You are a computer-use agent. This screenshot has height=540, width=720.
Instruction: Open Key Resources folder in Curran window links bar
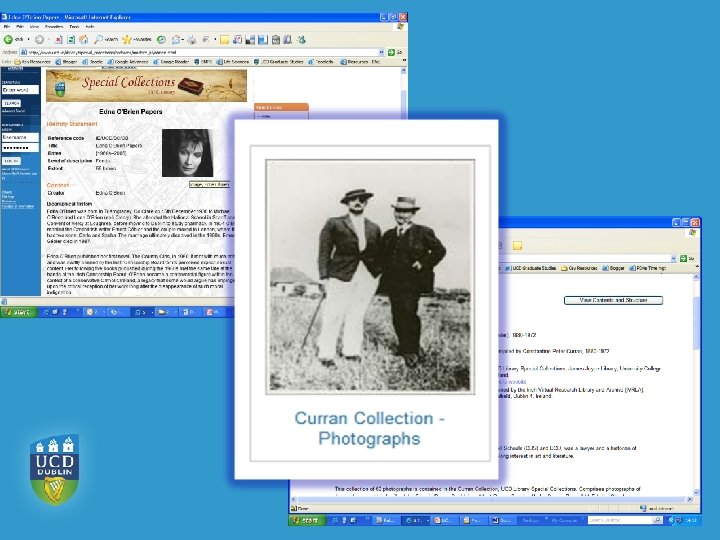pos(579,268)
